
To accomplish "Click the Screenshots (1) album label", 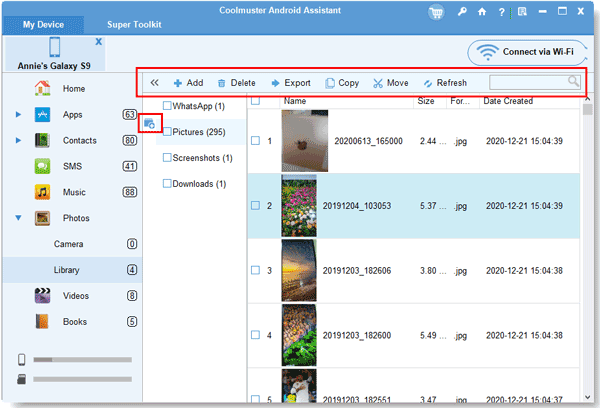I will pos(202,158).
